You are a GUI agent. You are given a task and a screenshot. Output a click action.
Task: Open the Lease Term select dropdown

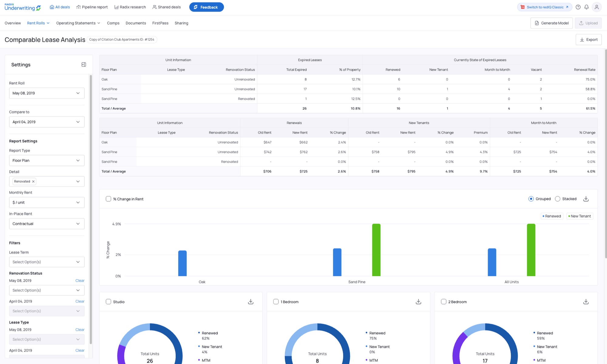click(x=47, y=262)
